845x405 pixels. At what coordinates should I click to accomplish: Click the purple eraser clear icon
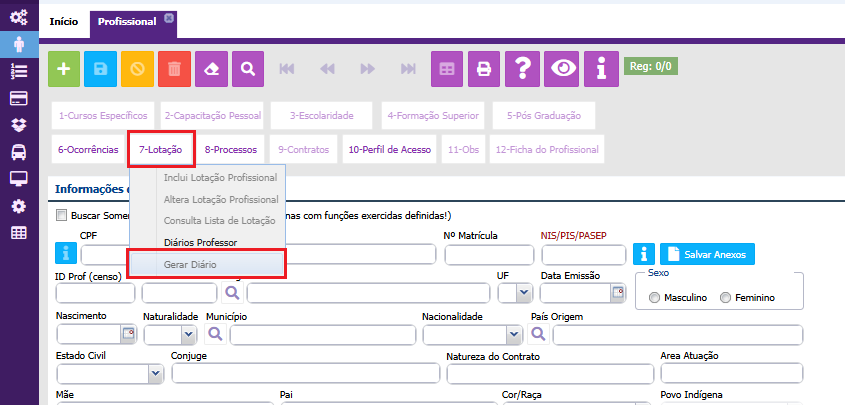point(211,69)
